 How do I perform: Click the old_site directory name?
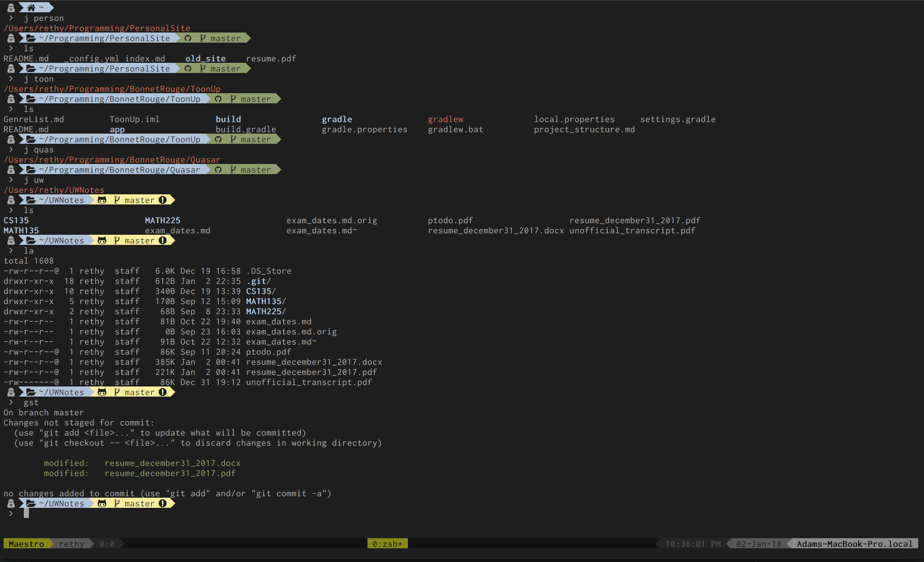click(x=205, y=59)
